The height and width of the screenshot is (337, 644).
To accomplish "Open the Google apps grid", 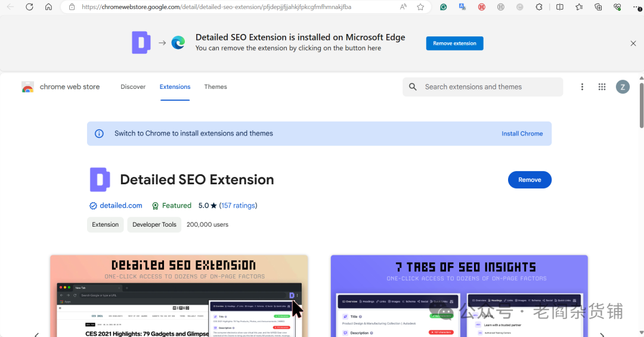I will coord(602,87).
